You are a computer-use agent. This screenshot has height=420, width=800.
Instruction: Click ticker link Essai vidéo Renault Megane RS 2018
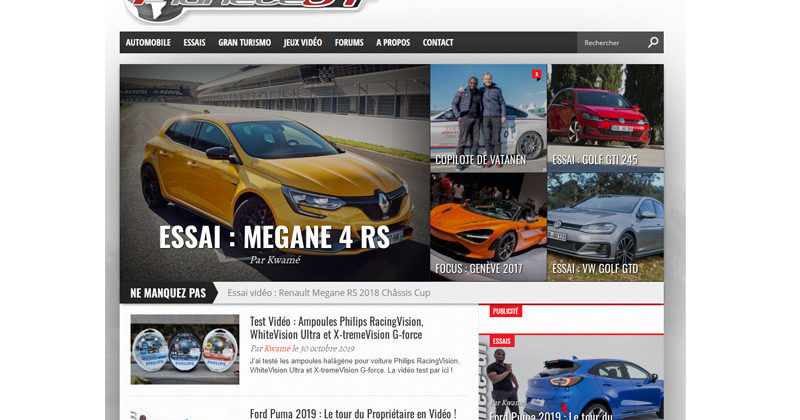click(329, 293)
